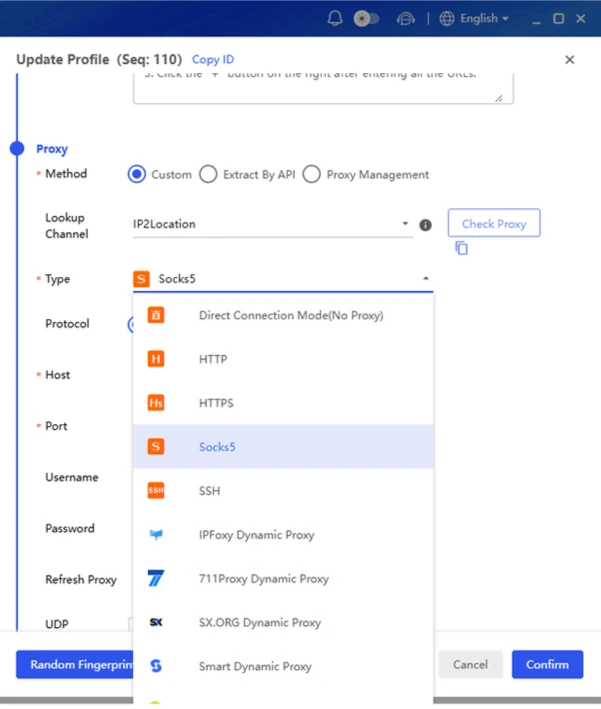Choose SSH proxy type
Screen dimensions: 601x709
[283, 491]
